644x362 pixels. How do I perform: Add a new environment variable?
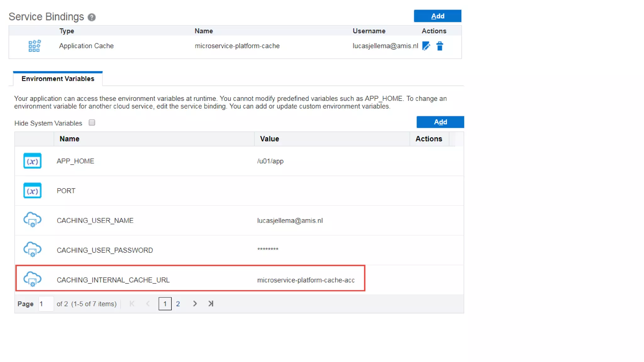440,122
